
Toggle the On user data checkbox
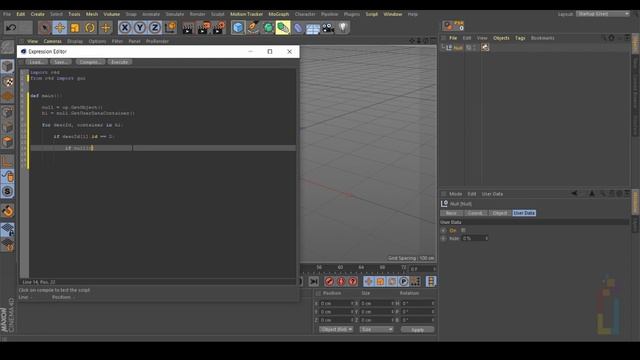click(463, 230)
